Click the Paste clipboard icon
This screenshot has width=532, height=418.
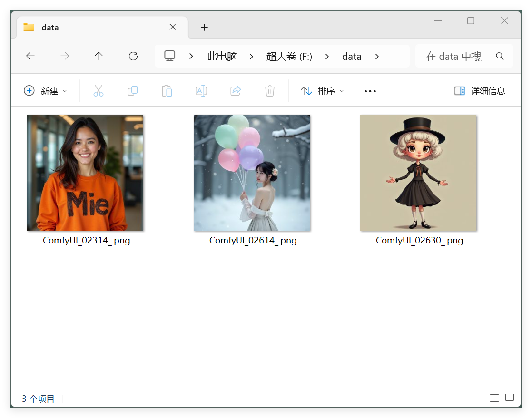(x=167, y=91)
